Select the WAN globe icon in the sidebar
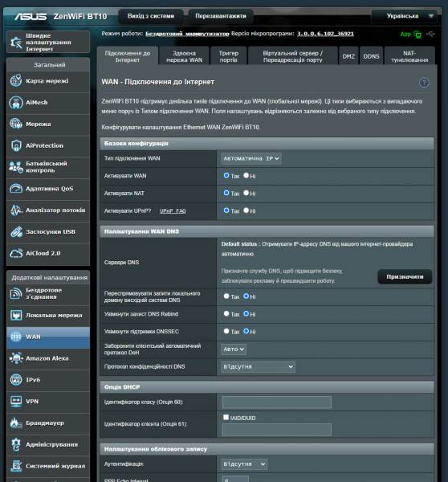This screenshot has width=448, height=482. point(16,337)
